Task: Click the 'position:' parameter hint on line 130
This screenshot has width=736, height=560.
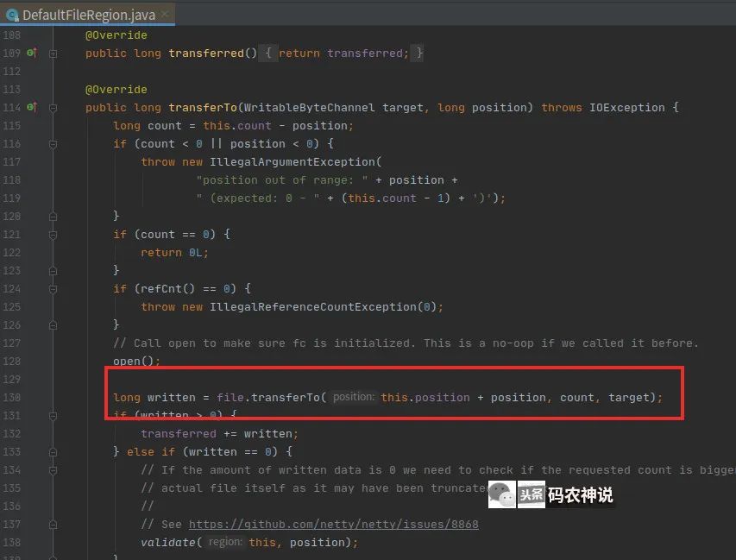Action: pos(354,397)
